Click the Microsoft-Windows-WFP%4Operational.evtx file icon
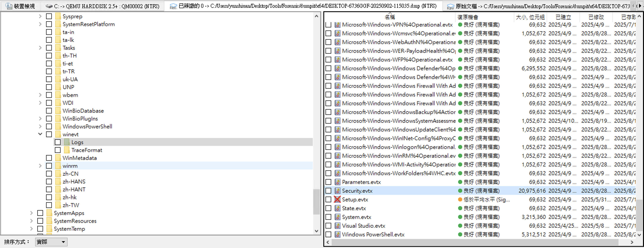 pos(337,60)
